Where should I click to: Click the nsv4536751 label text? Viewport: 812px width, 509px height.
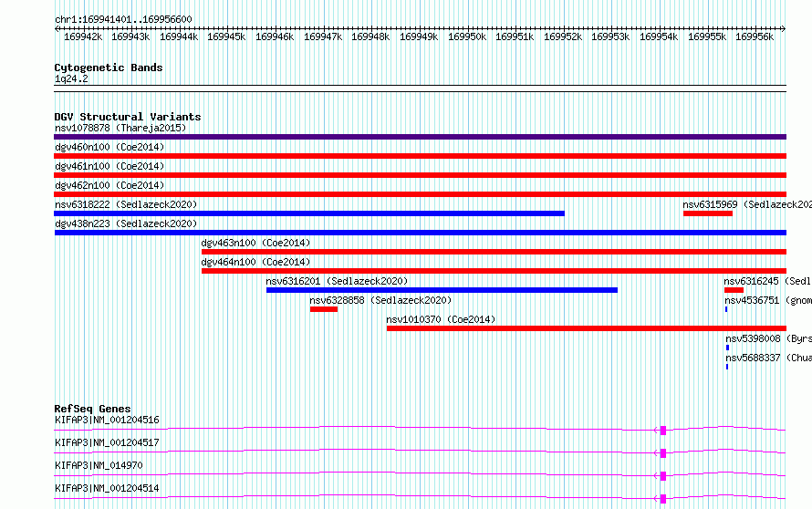pyautogui.click(x=752, y=300)
